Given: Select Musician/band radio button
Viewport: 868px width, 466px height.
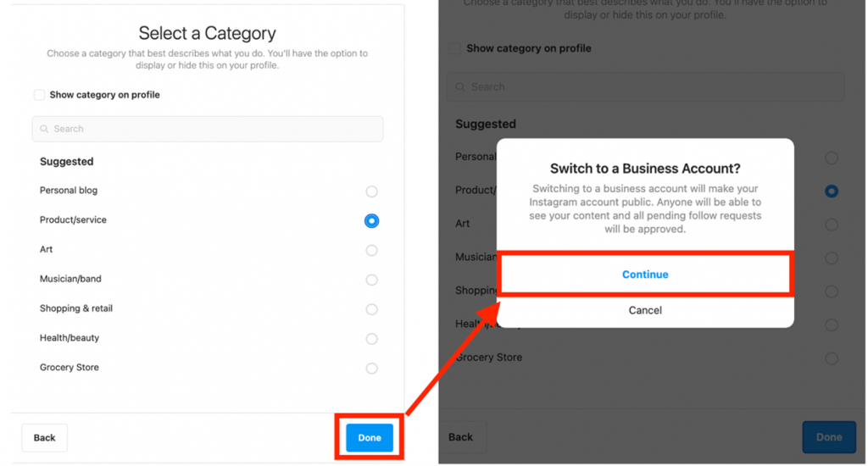Looking at the screenshot, I should [371, 280].
